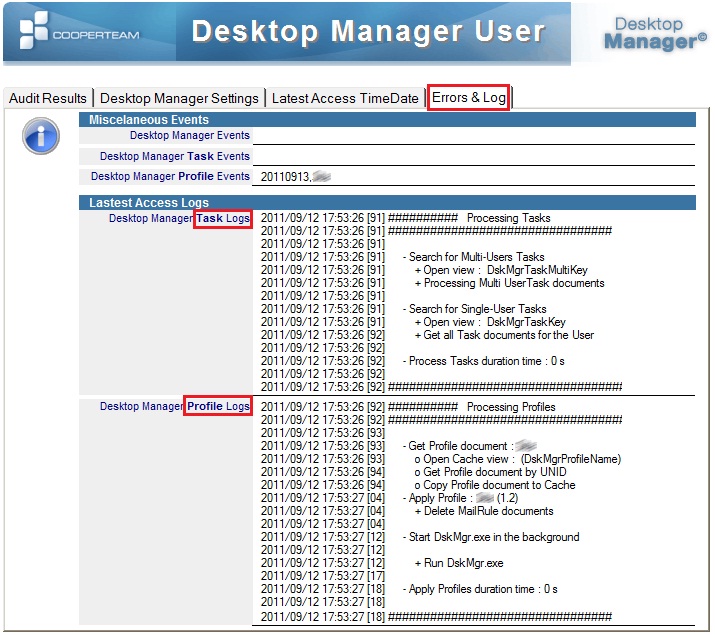The height and width of the screenshot is (635, 715).
Task: Switch to Desktop Manager Settings tab
Action: [179, 98]
